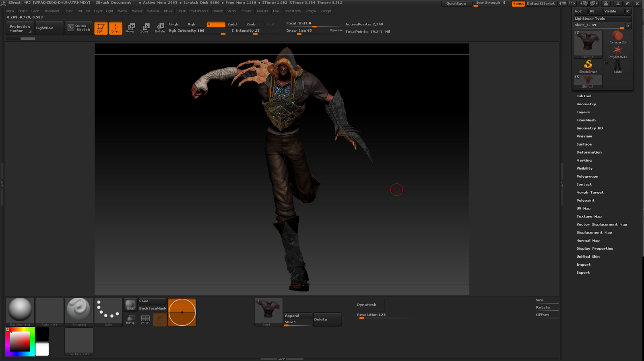644x361 pixels.
Task: Click the main color picker square
Action: coord(20,342)
